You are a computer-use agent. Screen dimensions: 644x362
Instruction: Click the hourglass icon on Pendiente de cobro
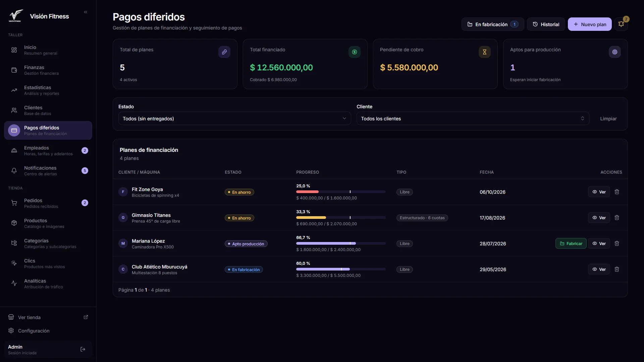[x=485, y=52]
